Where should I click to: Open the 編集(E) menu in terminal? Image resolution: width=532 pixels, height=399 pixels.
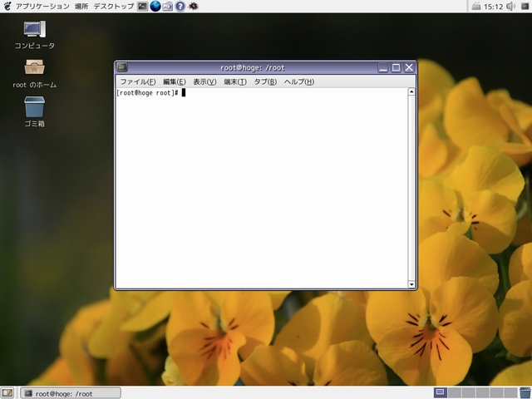click(x=175, y=81)
